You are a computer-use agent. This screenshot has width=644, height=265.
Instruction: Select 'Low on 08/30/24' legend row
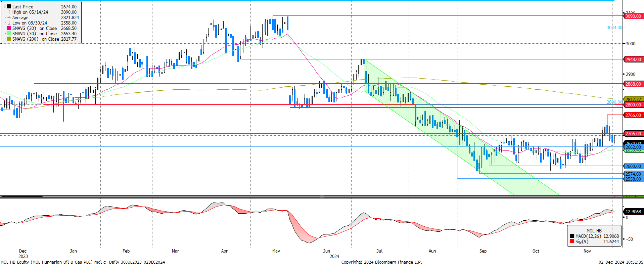pyautogui.click(x=30, y=23)
